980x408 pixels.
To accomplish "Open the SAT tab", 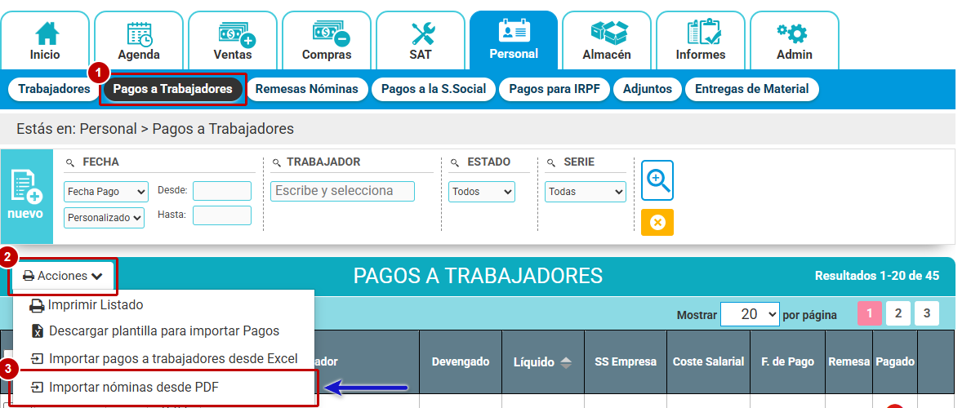I will point(421,40).
